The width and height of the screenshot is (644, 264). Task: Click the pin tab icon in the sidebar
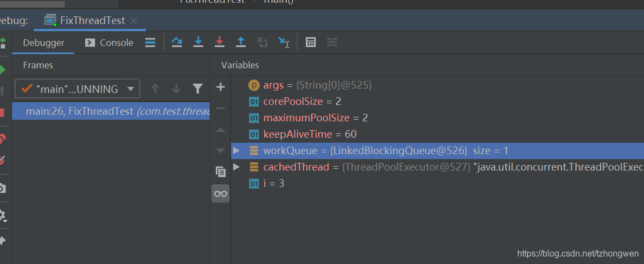click(x=3, y=241)
